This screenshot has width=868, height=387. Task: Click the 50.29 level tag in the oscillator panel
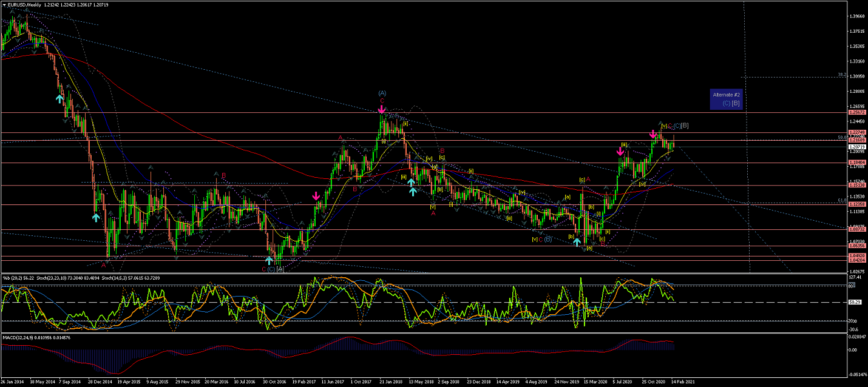point(856,302)
